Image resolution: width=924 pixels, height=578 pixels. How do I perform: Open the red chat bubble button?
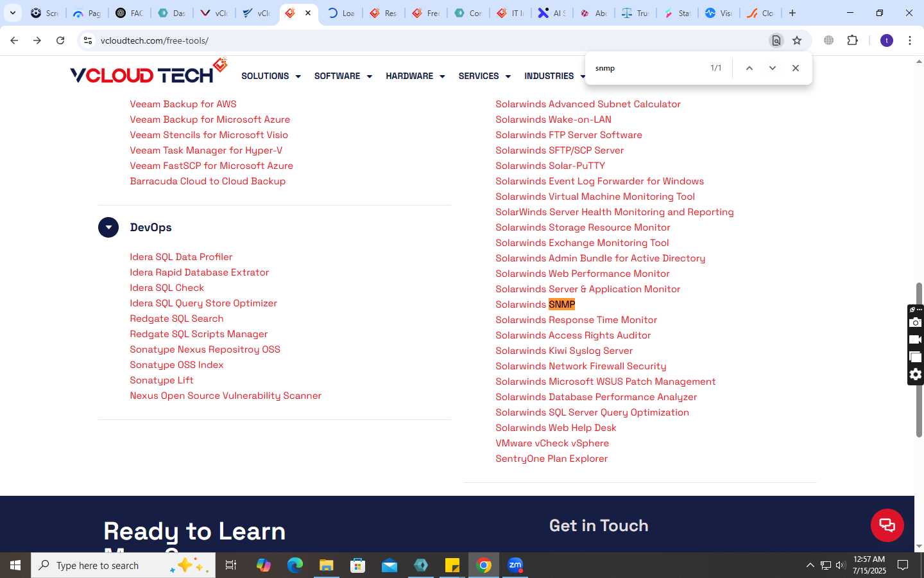pos(887,525)
